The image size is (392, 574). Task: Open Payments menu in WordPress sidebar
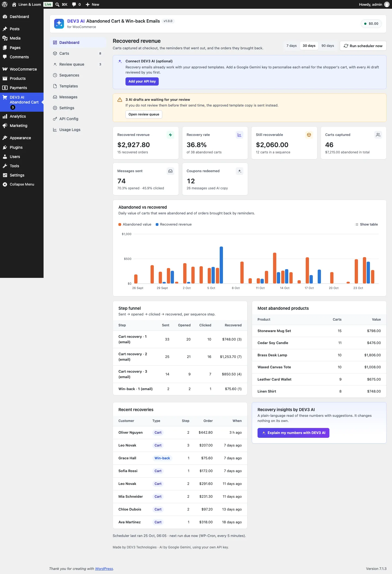pyautogui.click(x=22, y=88)
